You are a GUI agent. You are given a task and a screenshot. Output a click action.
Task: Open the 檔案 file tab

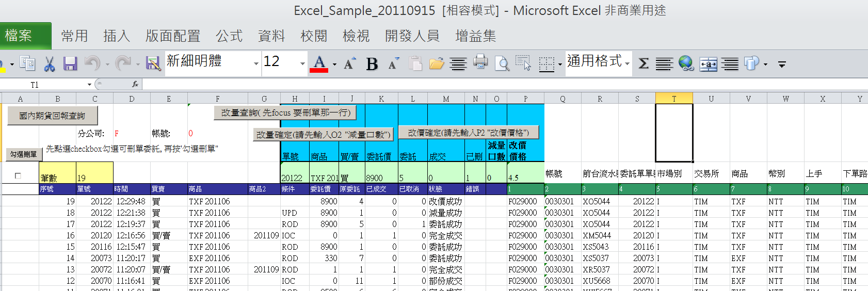coord(25,36)
